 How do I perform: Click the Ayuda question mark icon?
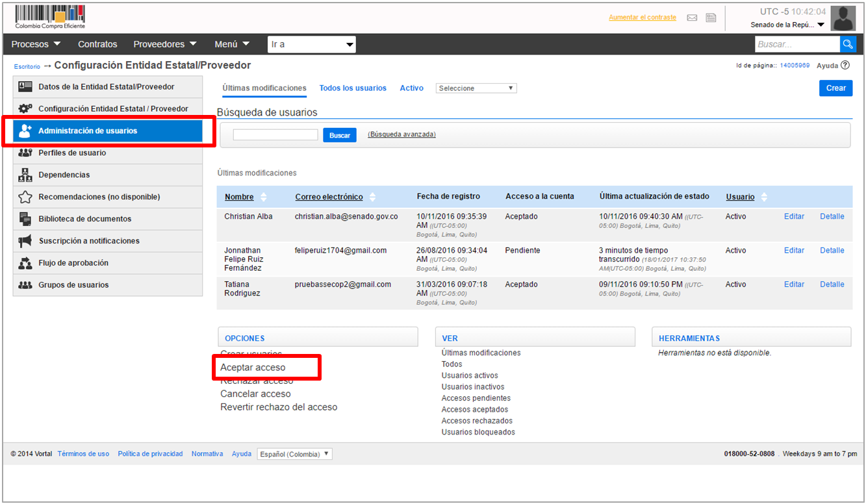[845, 65]
